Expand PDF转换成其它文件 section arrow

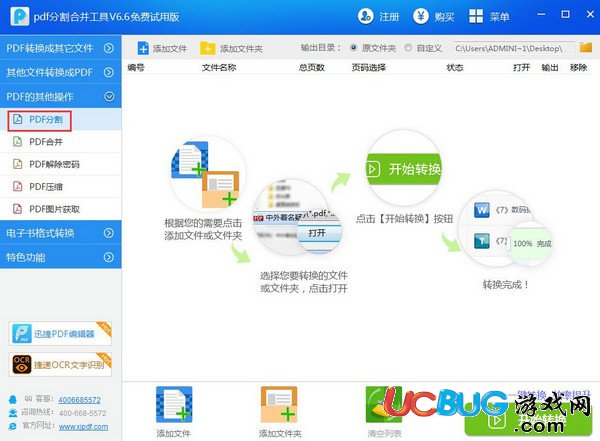109,48
